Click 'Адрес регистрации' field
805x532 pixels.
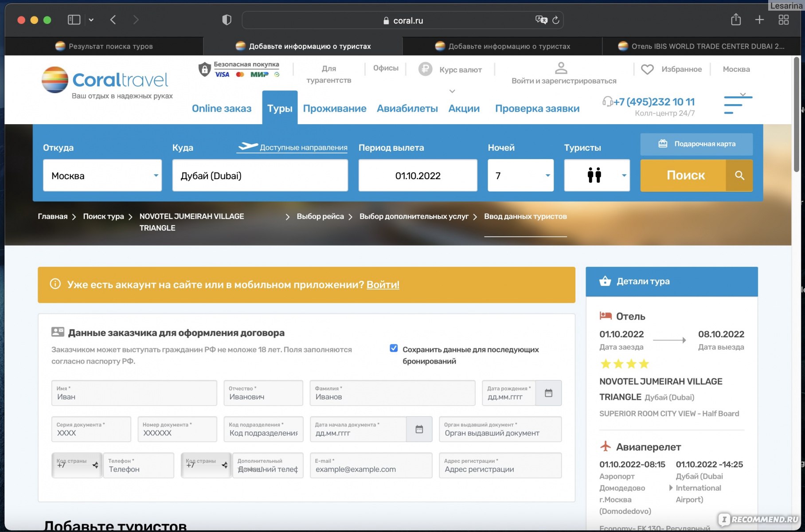point(500,465)
